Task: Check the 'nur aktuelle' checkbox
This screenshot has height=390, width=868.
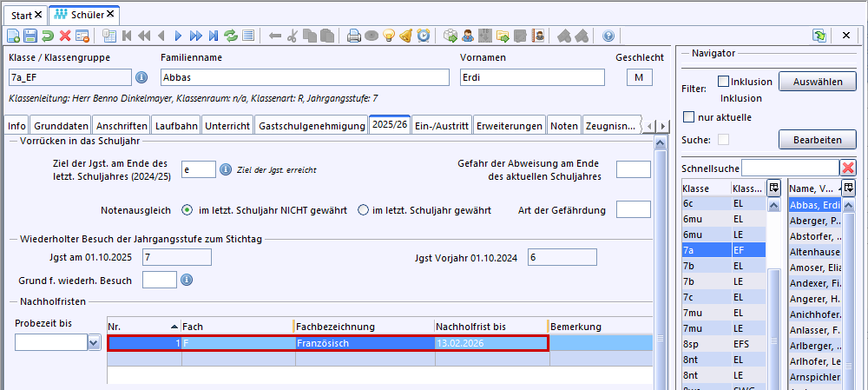Action: tap(689, 117)
